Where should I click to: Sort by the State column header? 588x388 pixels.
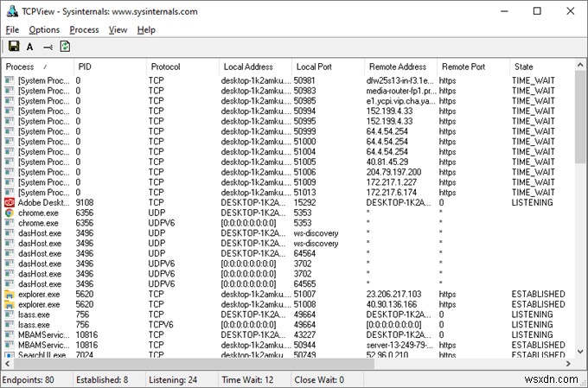(x=542, y=67)
